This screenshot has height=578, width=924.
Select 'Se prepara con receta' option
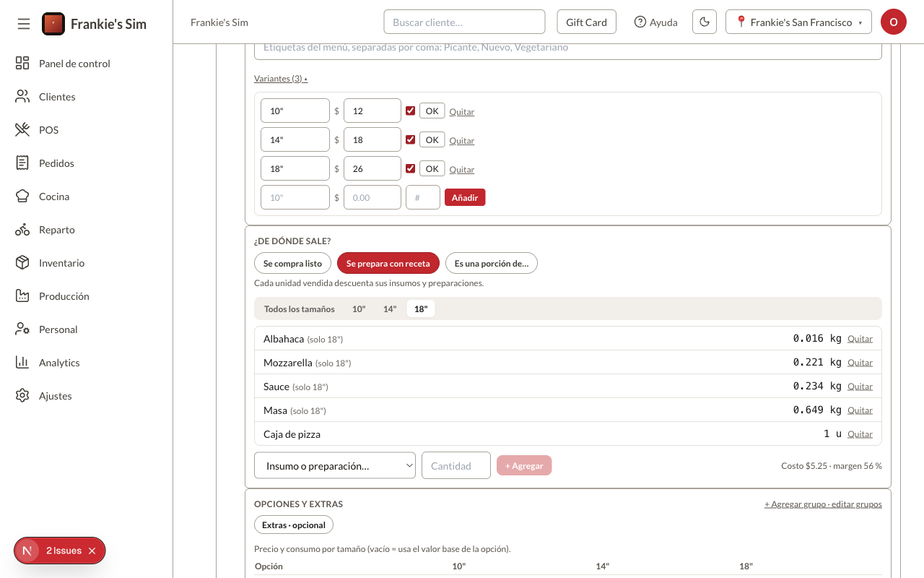(388, 264)
